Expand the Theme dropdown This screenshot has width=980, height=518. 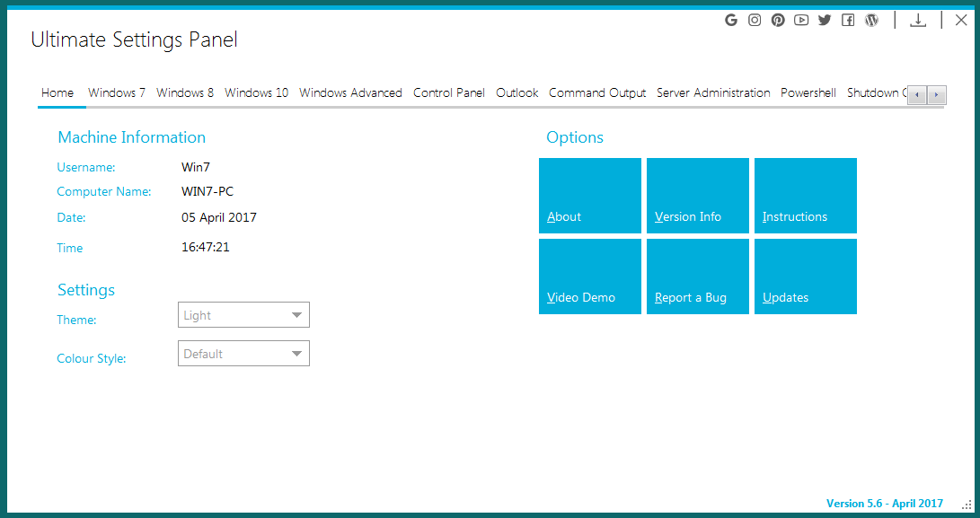243,315
